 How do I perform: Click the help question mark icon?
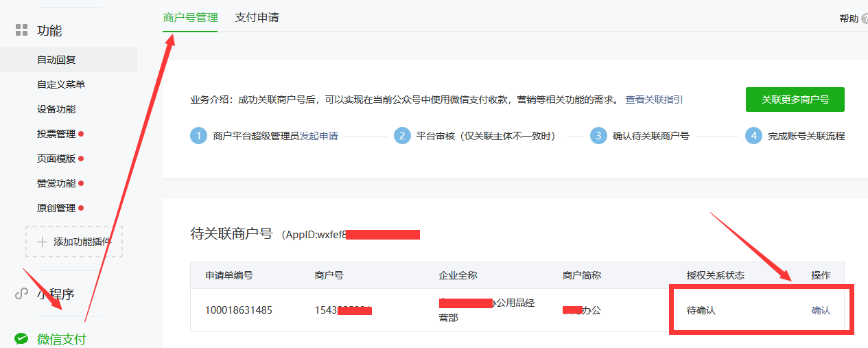click(865, 19)
